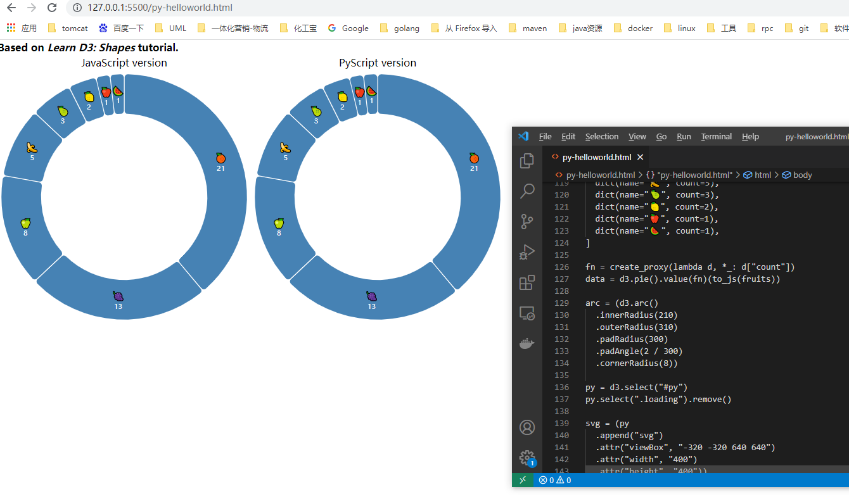Click line number 126 in editor gutter
This screenshot has width=849, height=504.
[561, 267]
